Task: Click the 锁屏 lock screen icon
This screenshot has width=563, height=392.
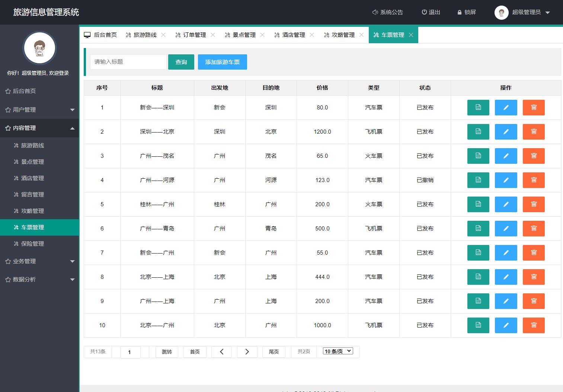Action: 459,12
